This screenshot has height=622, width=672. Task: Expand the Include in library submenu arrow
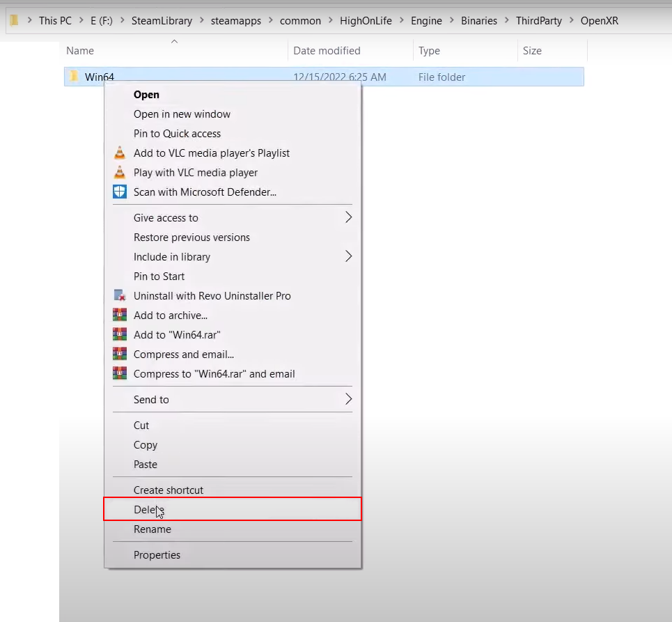[348, 257]
